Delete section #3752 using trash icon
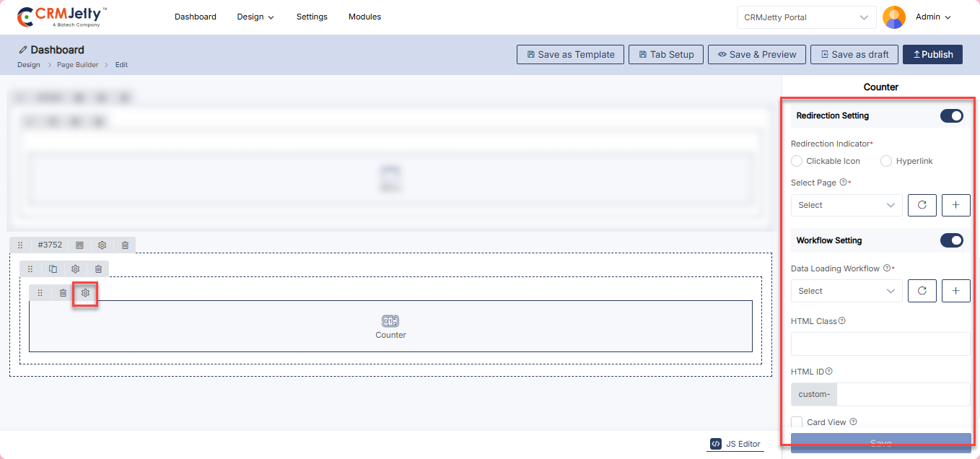Screen dimensions: 980x459 [125, 245]
